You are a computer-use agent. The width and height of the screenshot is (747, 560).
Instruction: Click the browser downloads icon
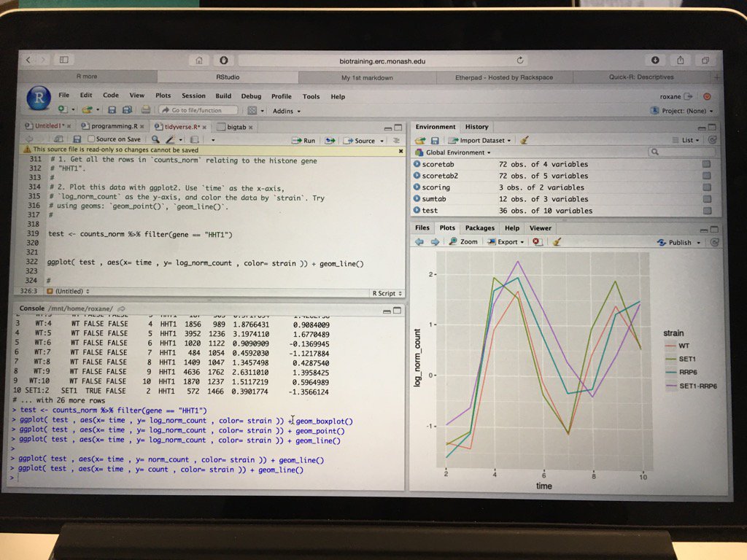click(x=655, y=60)
